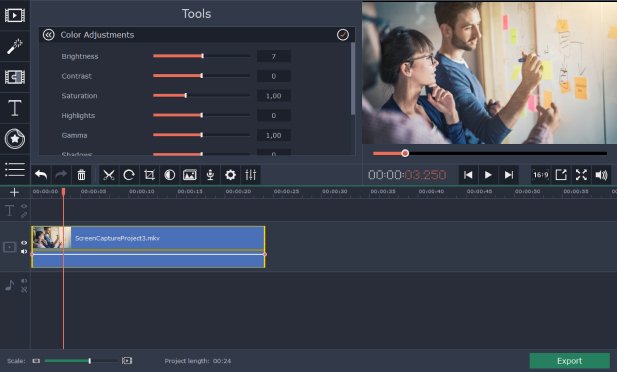Open the More tools list tab
The height and width of the screenshot is (372, 617).
(15, 169)
